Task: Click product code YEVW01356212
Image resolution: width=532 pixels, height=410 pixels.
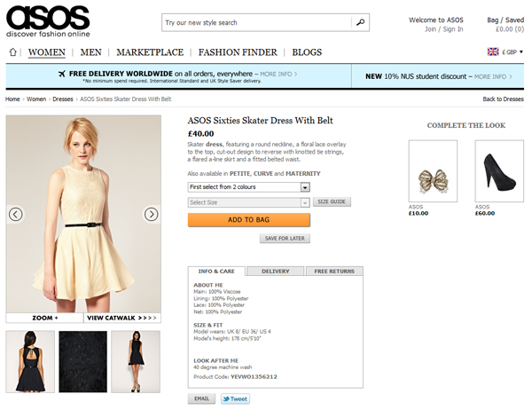Action: [x=254, y=376]
